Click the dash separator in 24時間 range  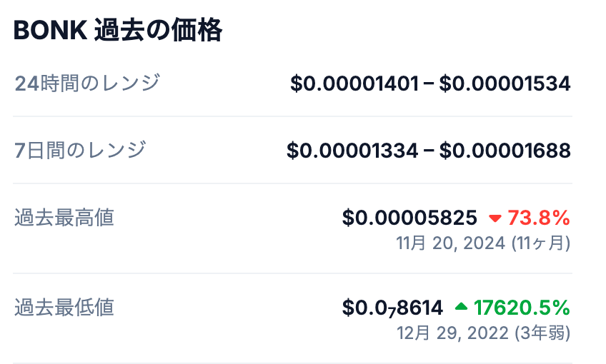(429, 84)
